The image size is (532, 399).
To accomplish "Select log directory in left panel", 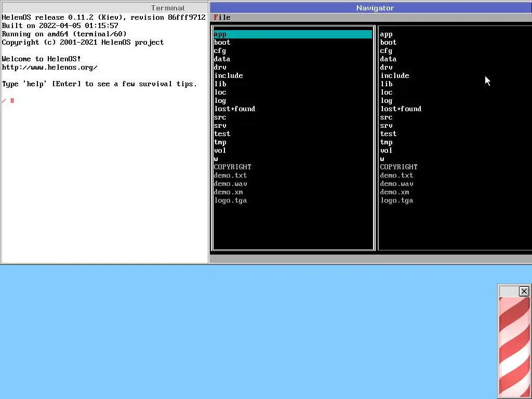I will coord(220,101).
